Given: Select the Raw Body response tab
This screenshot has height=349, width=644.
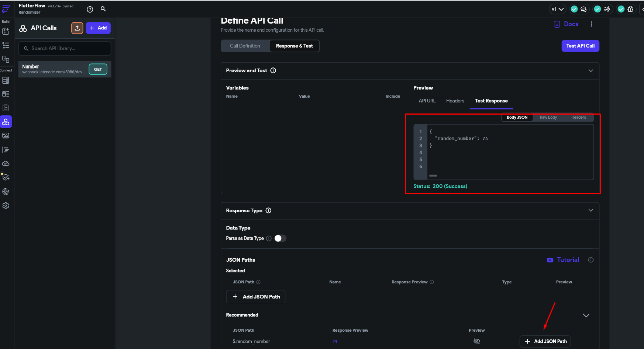Looking at the screenshot, I should tap(548, 118).
